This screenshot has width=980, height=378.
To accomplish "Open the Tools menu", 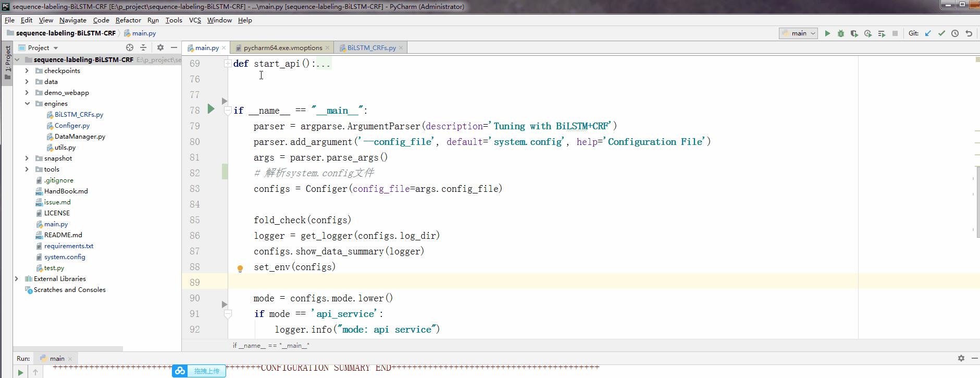I will pos(174,20).
